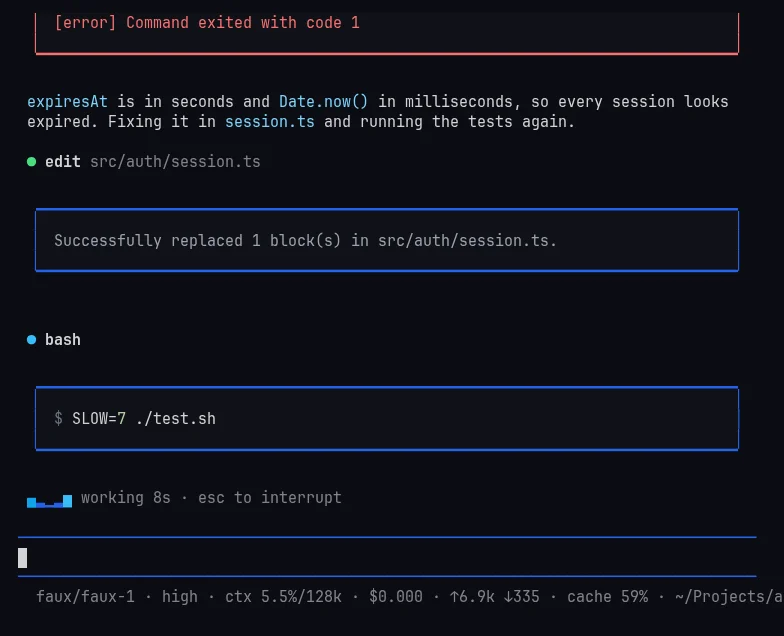Click the file path "src/auth/session.ts" after edit
The width and height of the screenshot is (784, 636).
pyautogui.click(x=176, y=162)
